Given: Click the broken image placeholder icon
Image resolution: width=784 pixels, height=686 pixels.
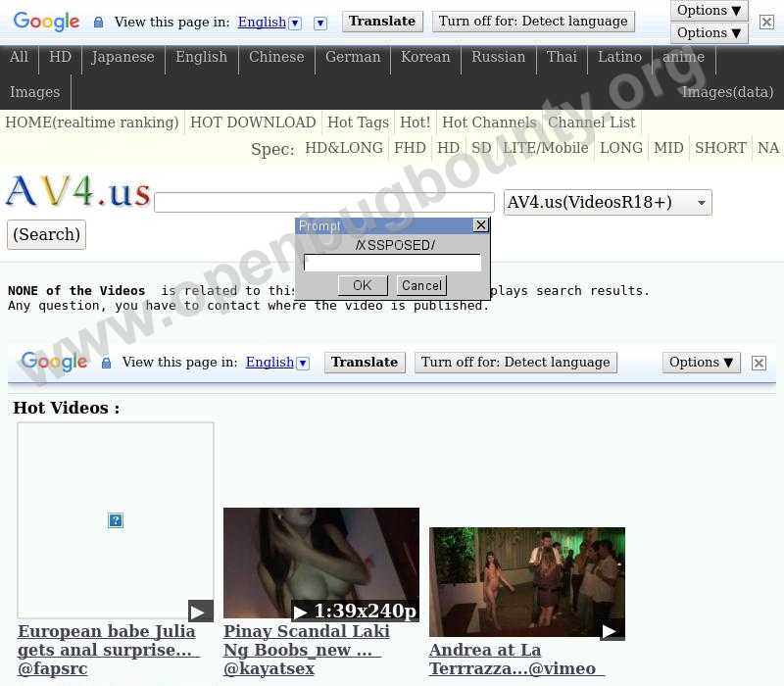Looking at the screenshot, I should [116, 520].
